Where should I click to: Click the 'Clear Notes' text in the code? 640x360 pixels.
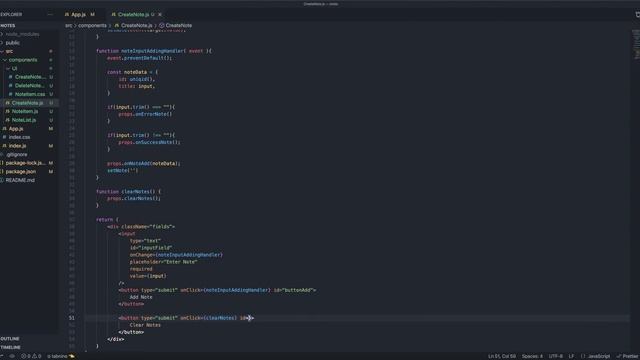pos(145,325)
